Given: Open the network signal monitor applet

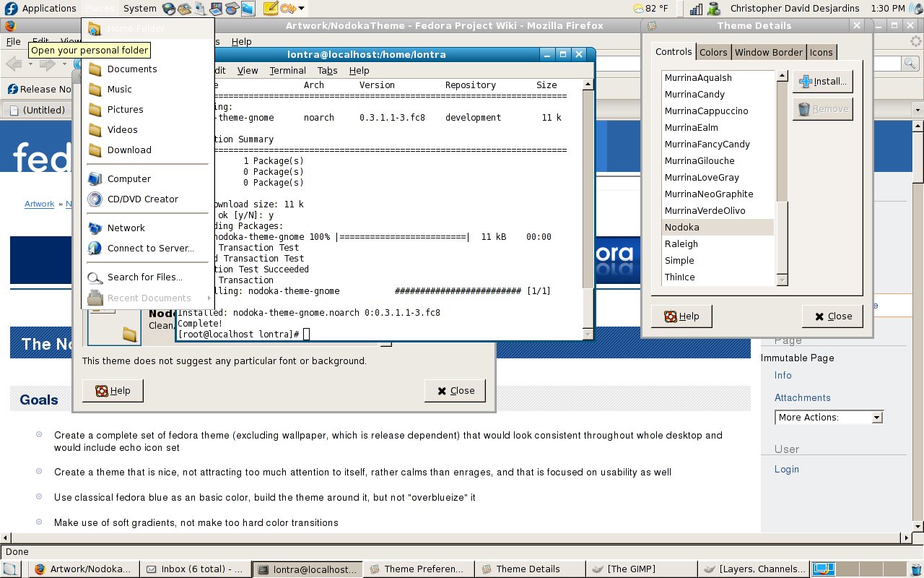Looking at the screenshot, I should 696,9.
